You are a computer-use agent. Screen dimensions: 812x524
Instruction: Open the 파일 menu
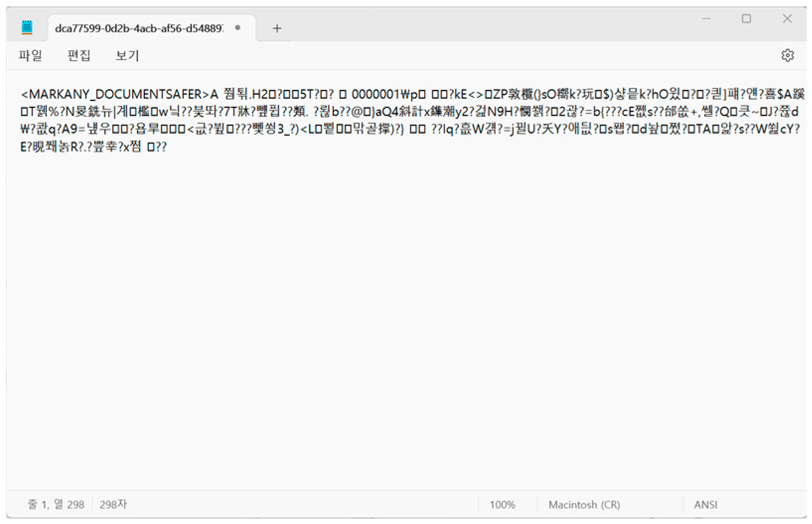[30, 56]
